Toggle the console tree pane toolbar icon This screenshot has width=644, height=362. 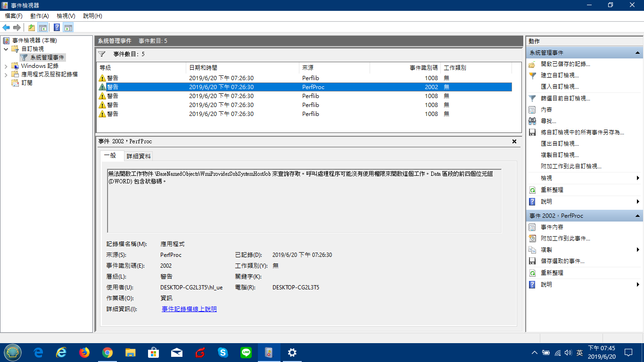pyautogui.click(x=42, y=27)
